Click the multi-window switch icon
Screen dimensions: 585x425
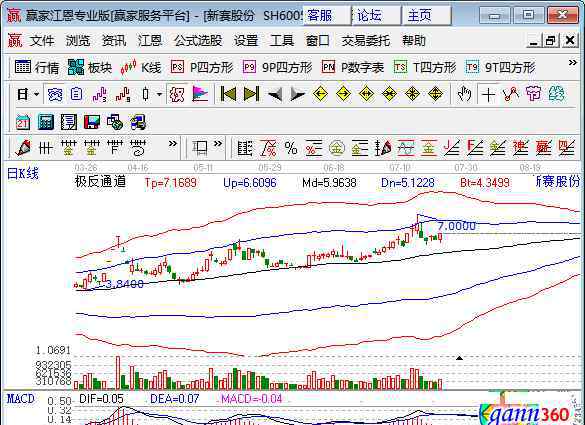pyautogui.click(x=115, y=122)
